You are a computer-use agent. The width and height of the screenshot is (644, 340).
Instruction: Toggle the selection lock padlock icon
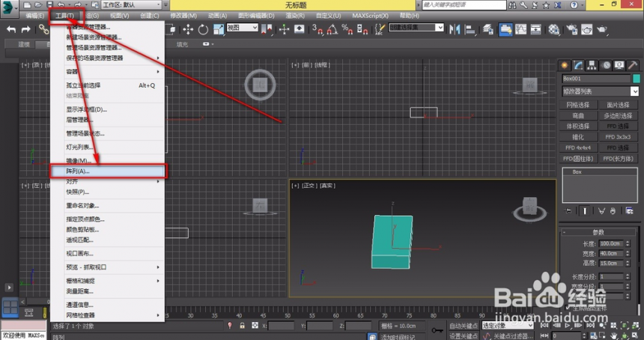[243, 326]
